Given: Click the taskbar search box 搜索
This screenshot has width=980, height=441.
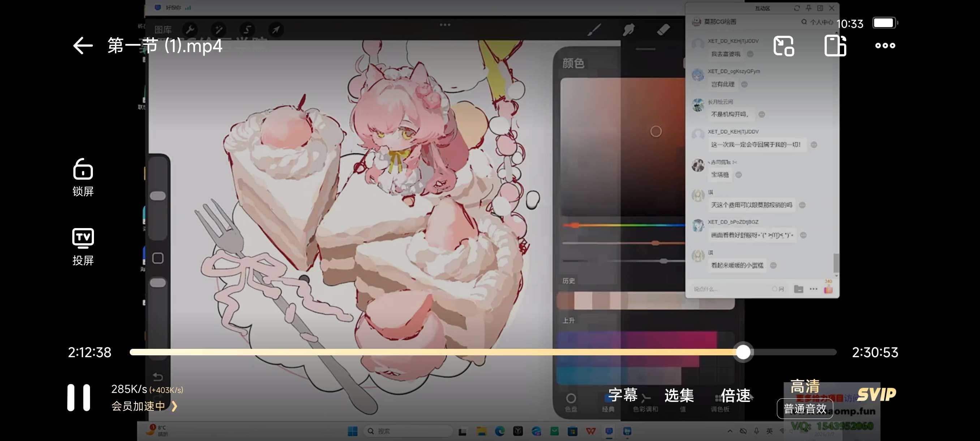Looking at the screenshot, I should (409, 431).
